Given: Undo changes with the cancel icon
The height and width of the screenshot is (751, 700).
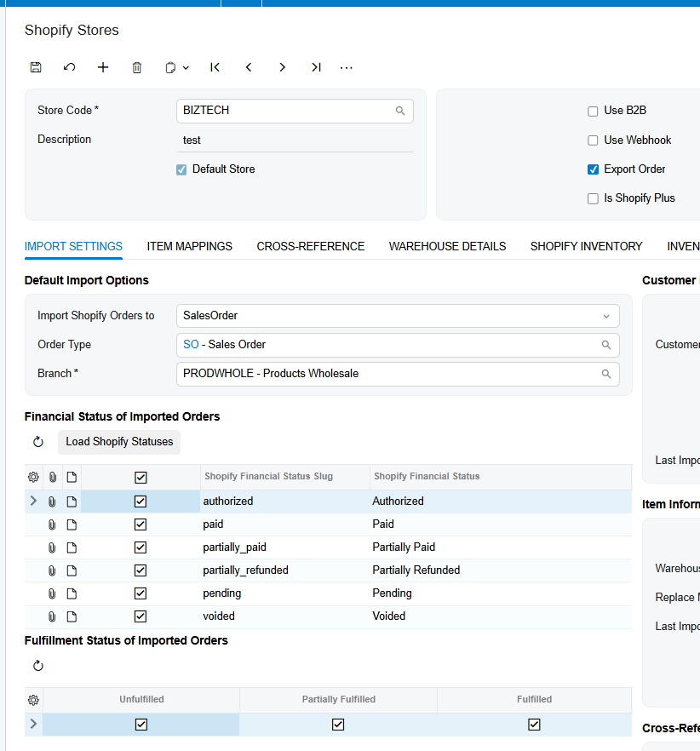Looking at the screenshot, I should click(70, 67).
